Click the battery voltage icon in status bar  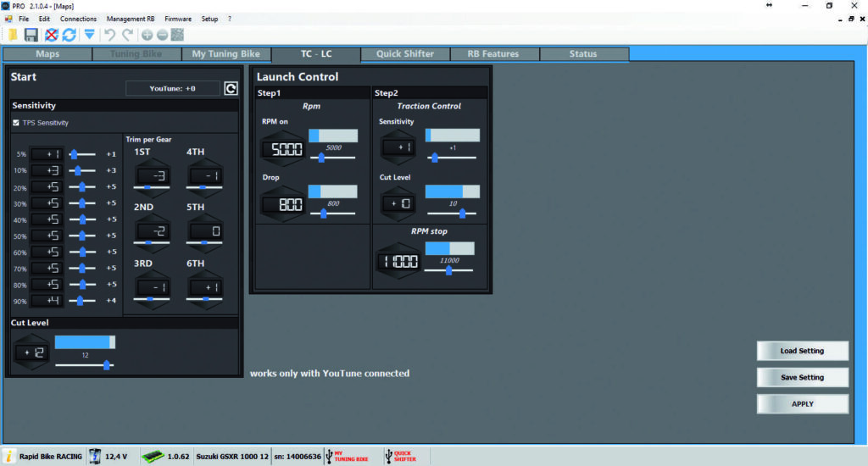coord(95,457)
